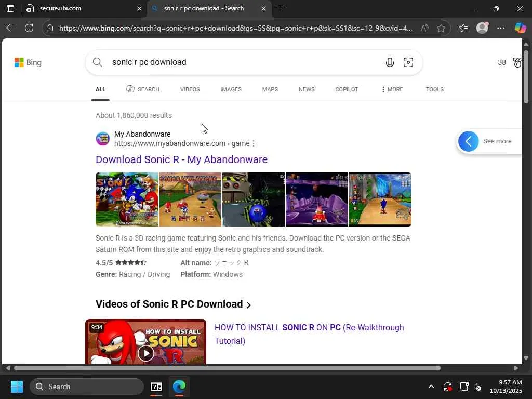This screenshot has height=399, width=532.
Task: Close the secure.ubi.com tab
Action: pyautogui.click(x=139, y=9)
